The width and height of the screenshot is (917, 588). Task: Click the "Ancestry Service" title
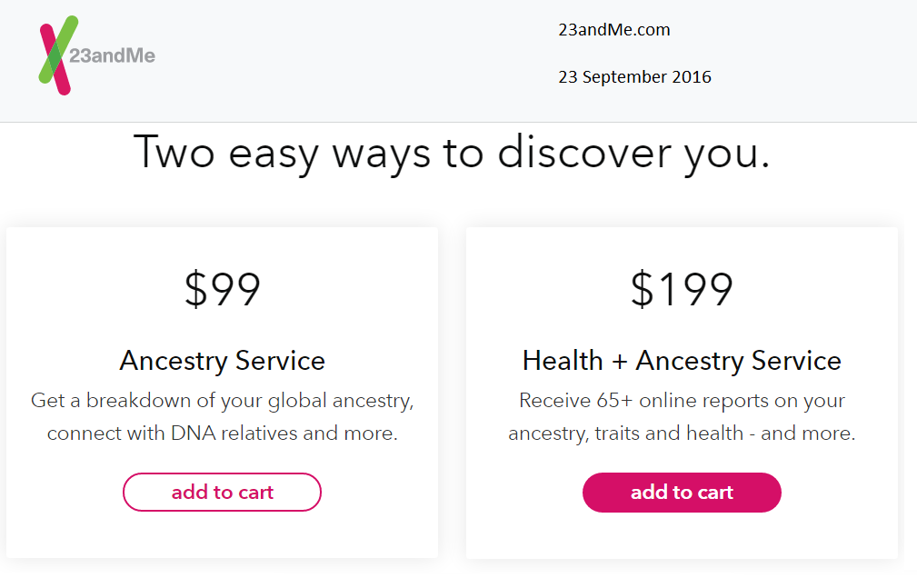coord(222,361)
